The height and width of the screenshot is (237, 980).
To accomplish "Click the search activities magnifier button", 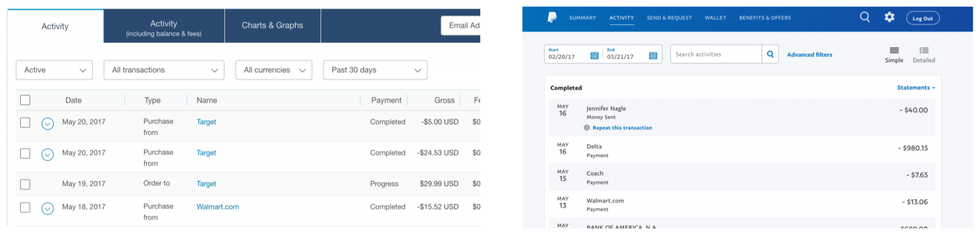I will click(770, 55).
